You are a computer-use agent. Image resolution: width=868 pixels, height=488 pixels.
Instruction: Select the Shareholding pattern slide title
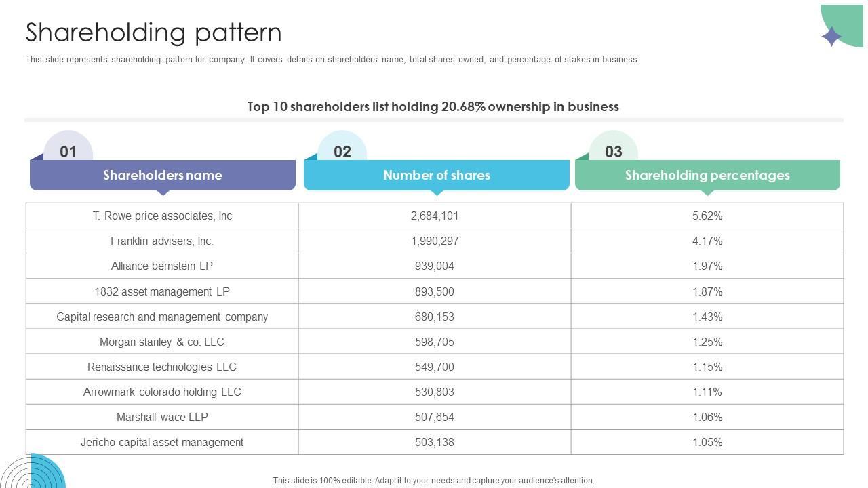154,33
